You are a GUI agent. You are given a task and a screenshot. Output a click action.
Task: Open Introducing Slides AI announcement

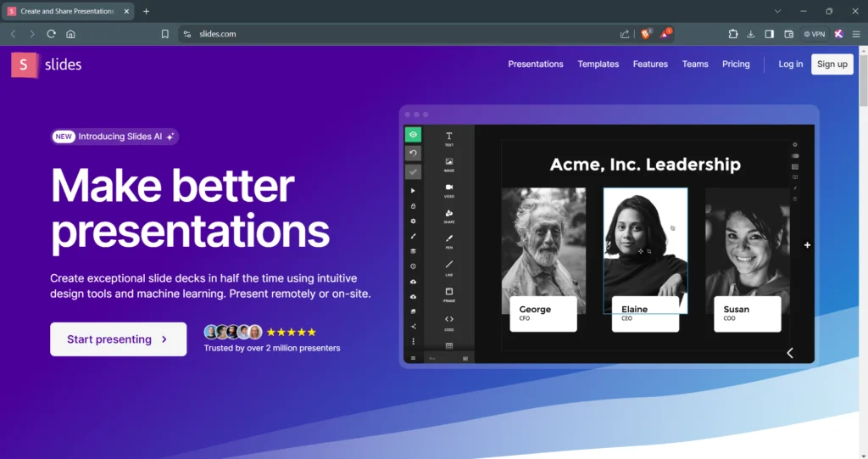(114, 137)
